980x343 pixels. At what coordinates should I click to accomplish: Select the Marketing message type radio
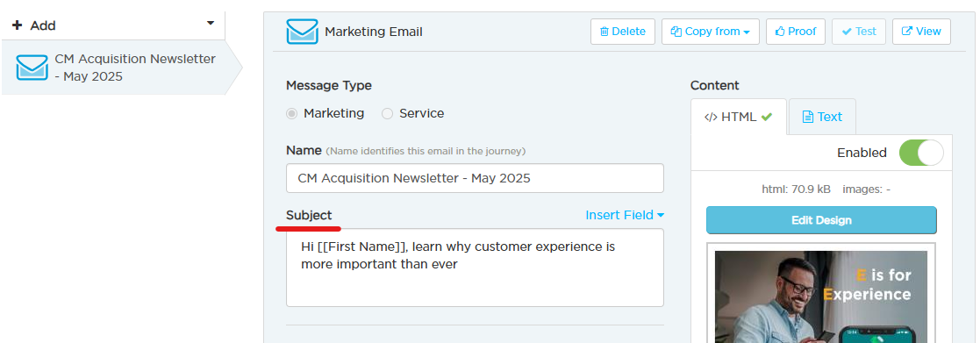coord(291,114)
